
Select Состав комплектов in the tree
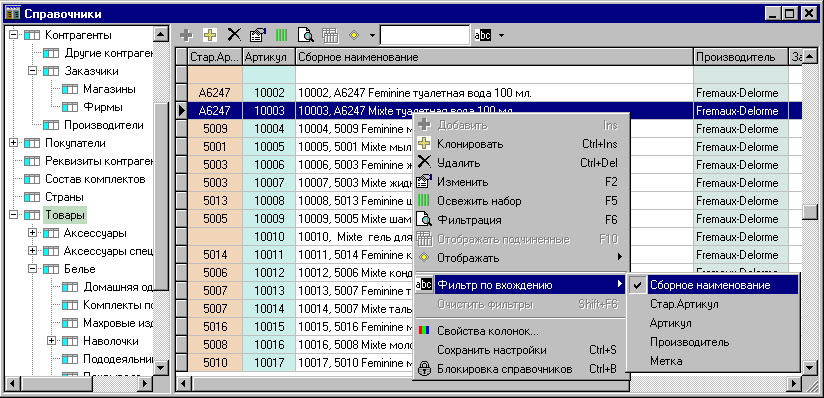95,179
